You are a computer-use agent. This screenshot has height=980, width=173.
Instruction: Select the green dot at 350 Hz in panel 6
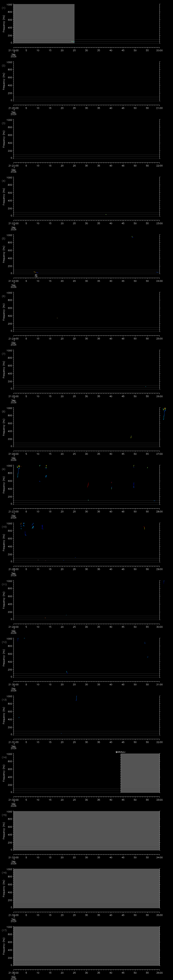57,318
